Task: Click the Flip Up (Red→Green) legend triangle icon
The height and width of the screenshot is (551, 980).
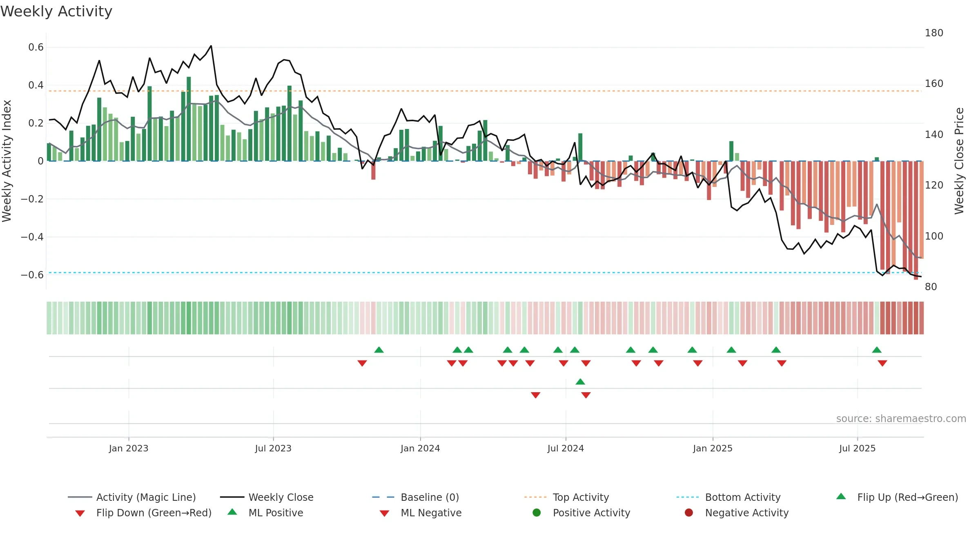Action: coord(841,496)
